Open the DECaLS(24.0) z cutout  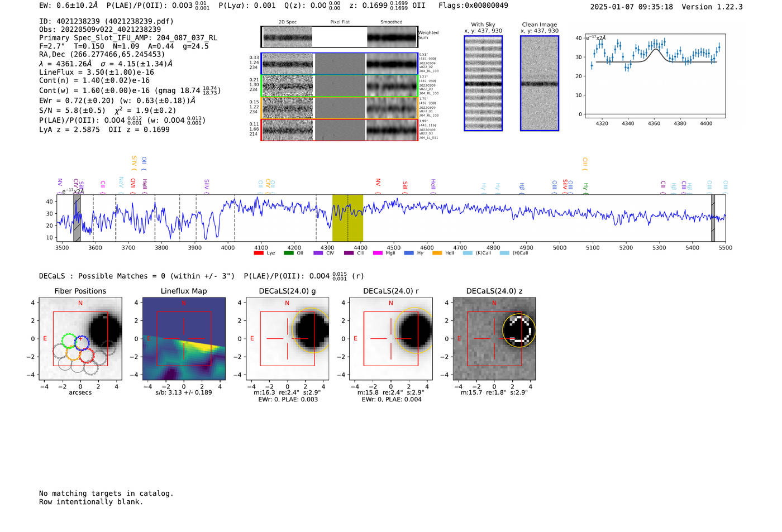(494, 339)
